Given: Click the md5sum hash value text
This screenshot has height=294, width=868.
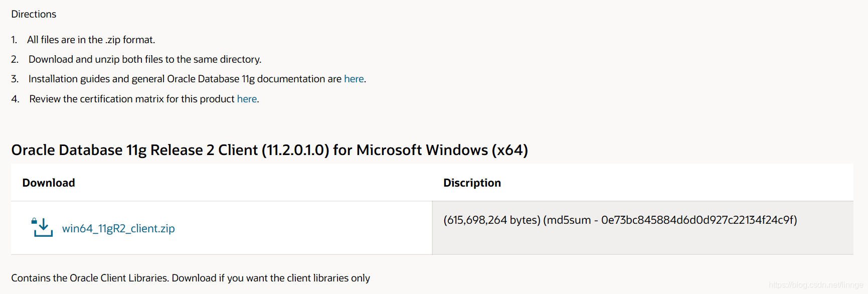Looking at the screenshot, I should 699,220.
